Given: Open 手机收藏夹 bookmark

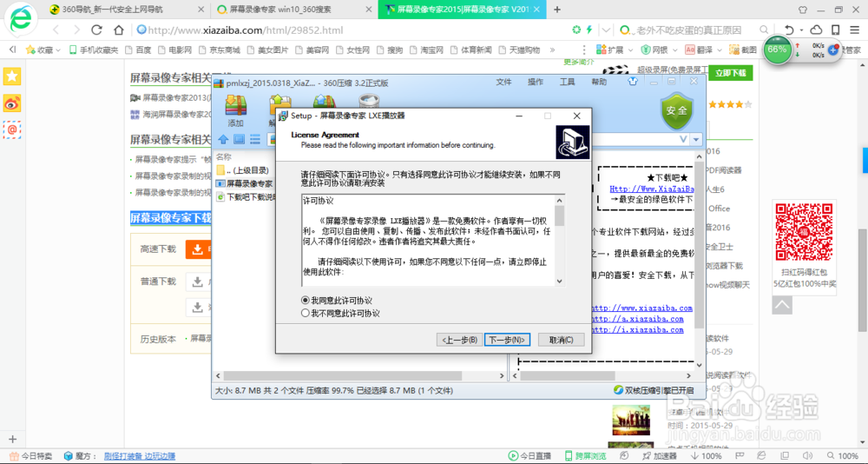Looking at the screenshot, I should tap(94, 50).
